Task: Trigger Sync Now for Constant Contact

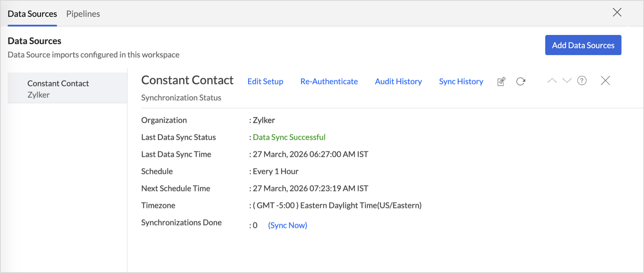Action: pos(287,225)
